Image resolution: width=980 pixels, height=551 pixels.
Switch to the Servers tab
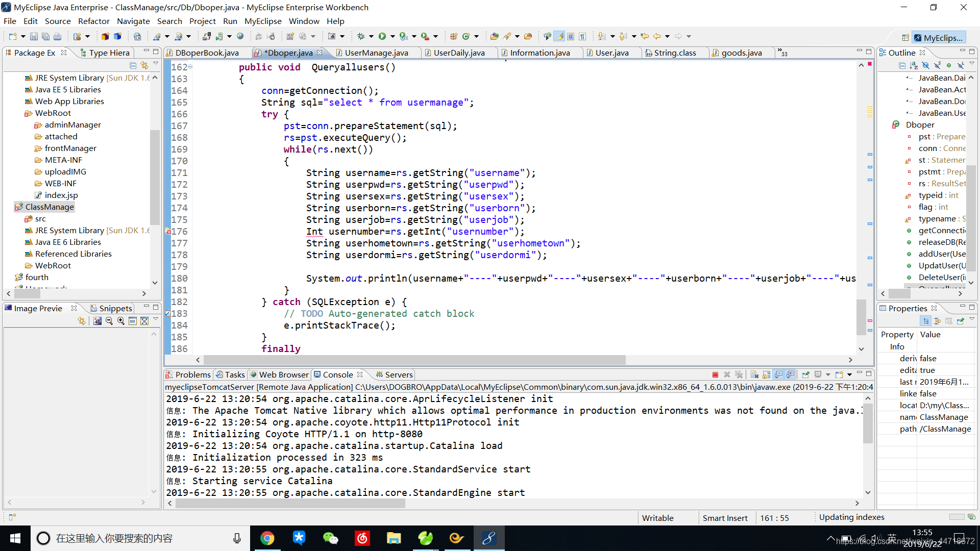tap(394, 374)
